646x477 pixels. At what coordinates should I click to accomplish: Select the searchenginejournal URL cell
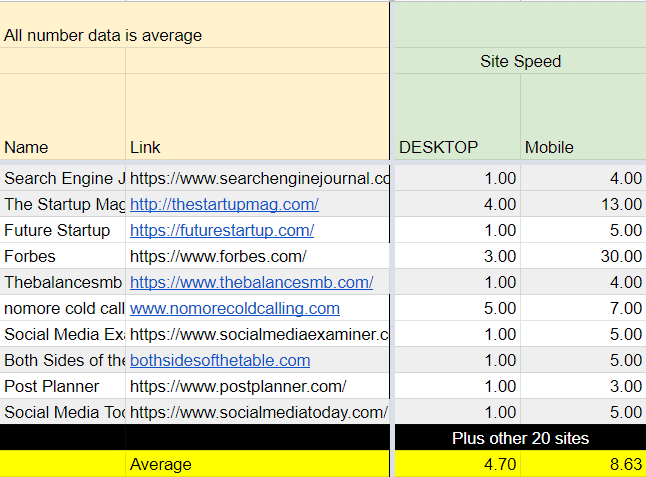coord(257,178)
